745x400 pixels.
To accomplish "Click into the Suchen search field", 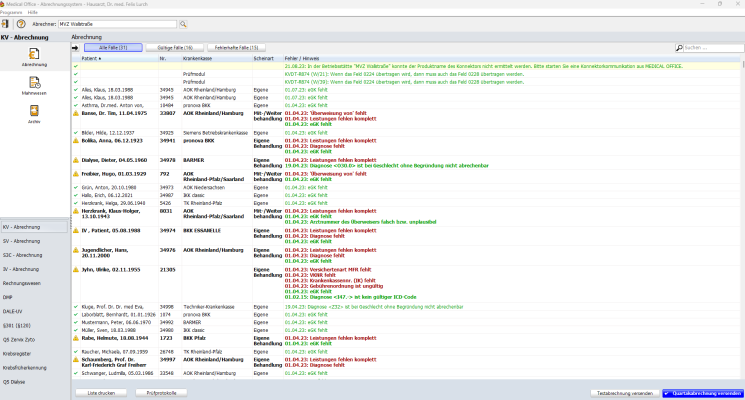I will (x=713, y=48).
